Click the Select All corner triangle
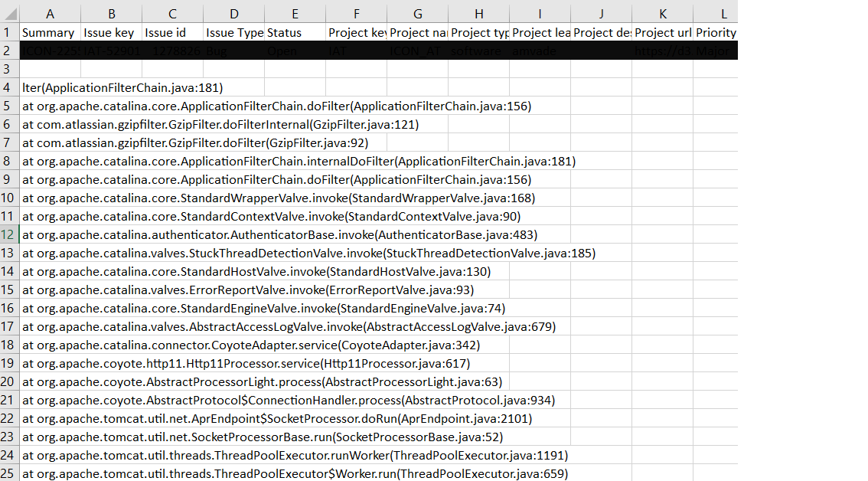This screenshot has width=868, height=481. [10, 13]
